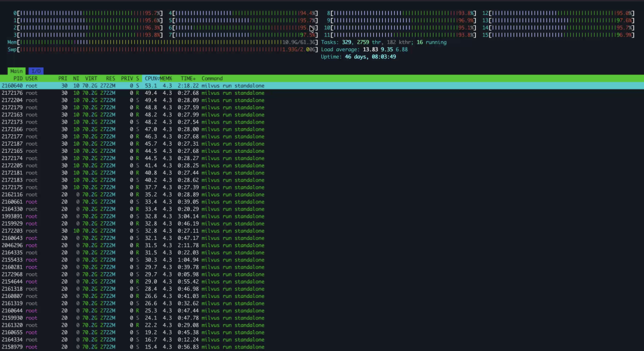Select process row PID 2172183

click(322, 180)
